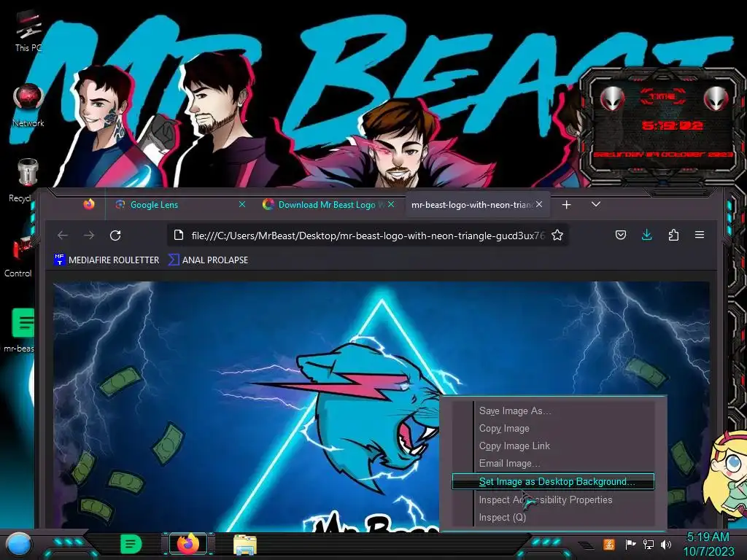Screen dimensions: 747x560
Task: Choose Copy Image in context menu
Action: point(553,429)
